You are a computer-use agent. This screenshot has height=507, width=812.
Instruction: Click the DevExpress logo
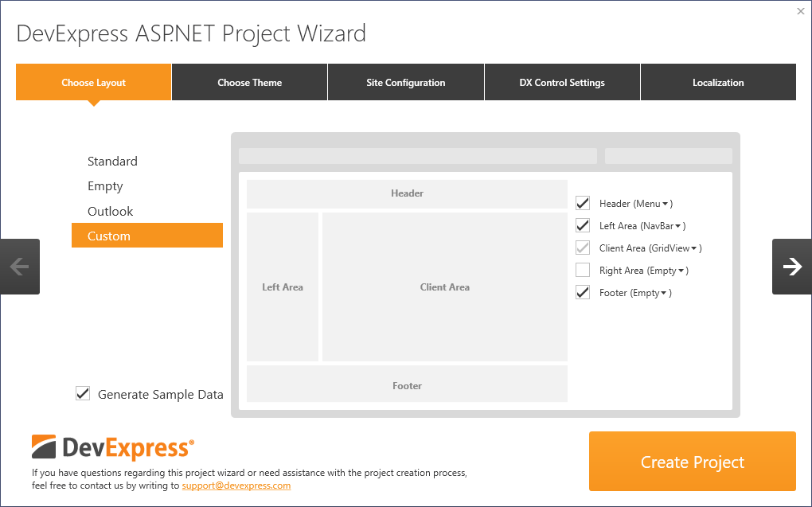pos(114,447)
